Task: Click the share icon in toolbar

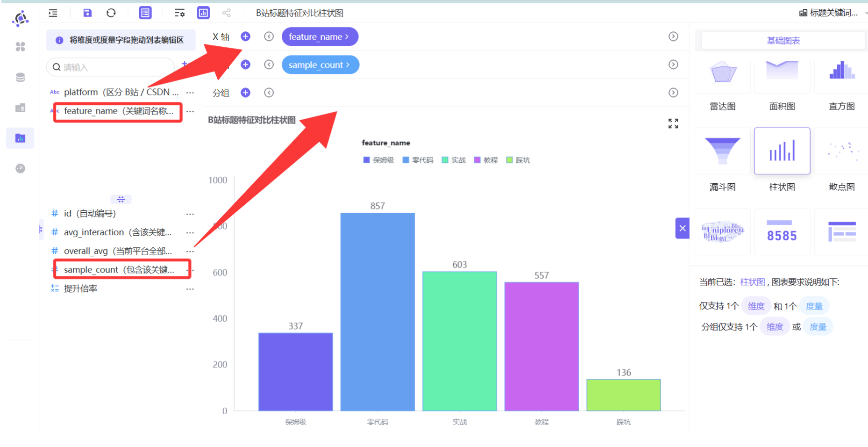Action: [x=227, y=13]
